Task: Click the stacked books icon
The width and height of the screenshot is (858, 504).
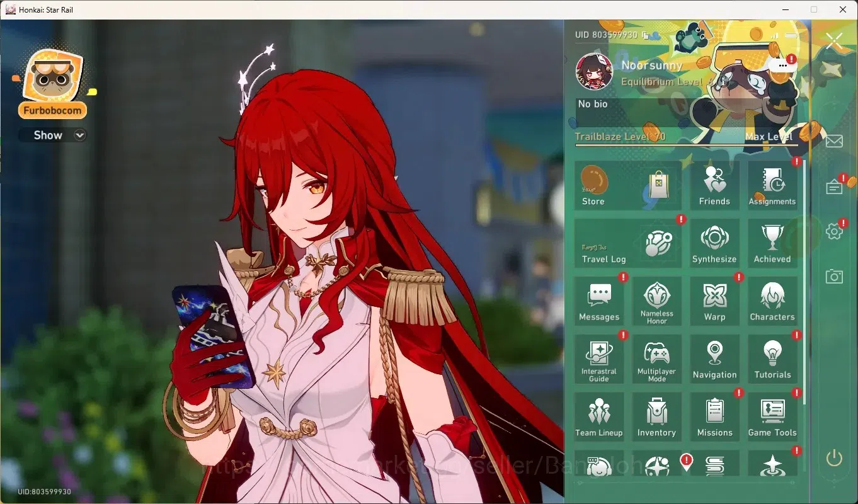Action: (714, 465)
